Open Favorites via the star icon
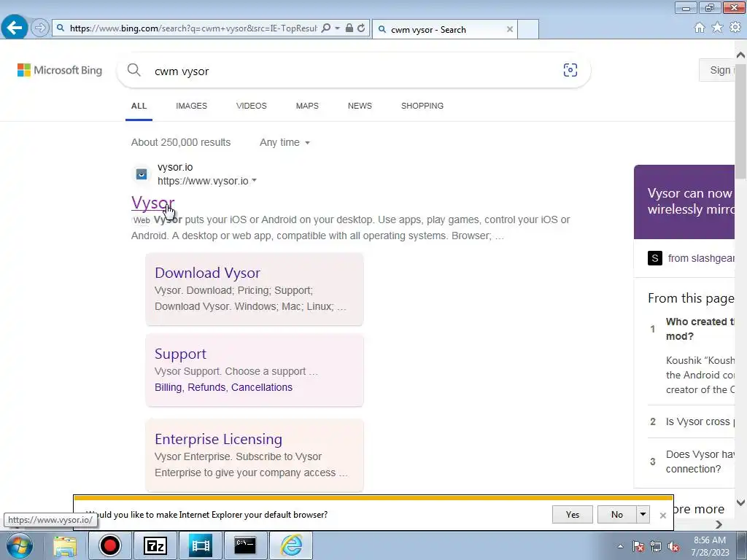The image size is (747, 560). coord(717,28)
